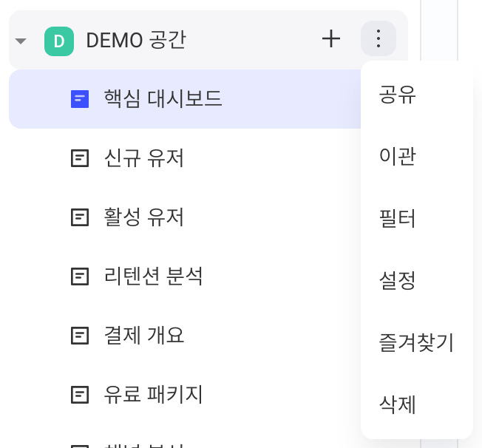
Task: Click the icon beside 신규 유저
Action: click(x=80, y=158)
